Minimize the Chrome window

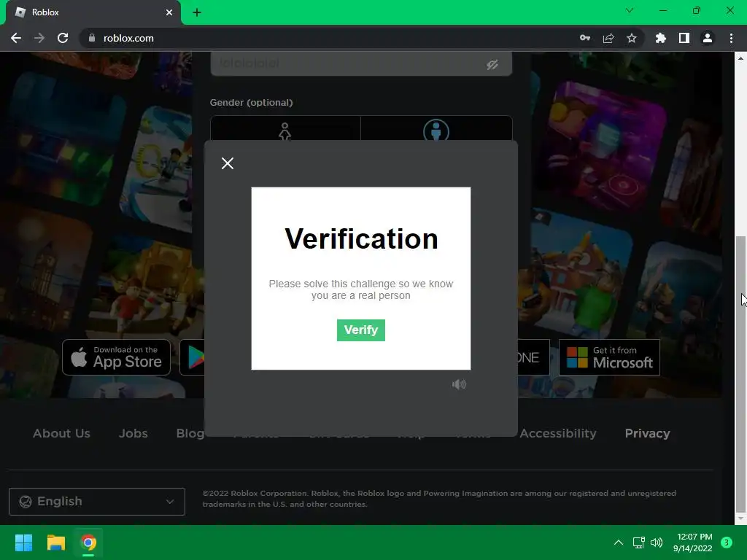(663, 10)
